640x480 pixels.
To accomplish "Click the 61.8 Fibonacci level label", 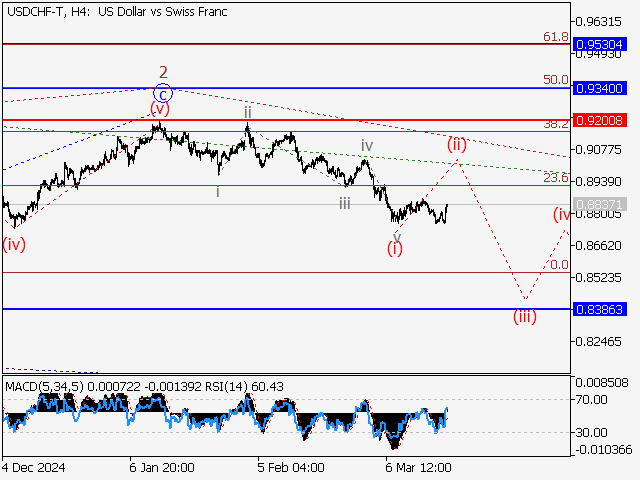I will point(556,37).
